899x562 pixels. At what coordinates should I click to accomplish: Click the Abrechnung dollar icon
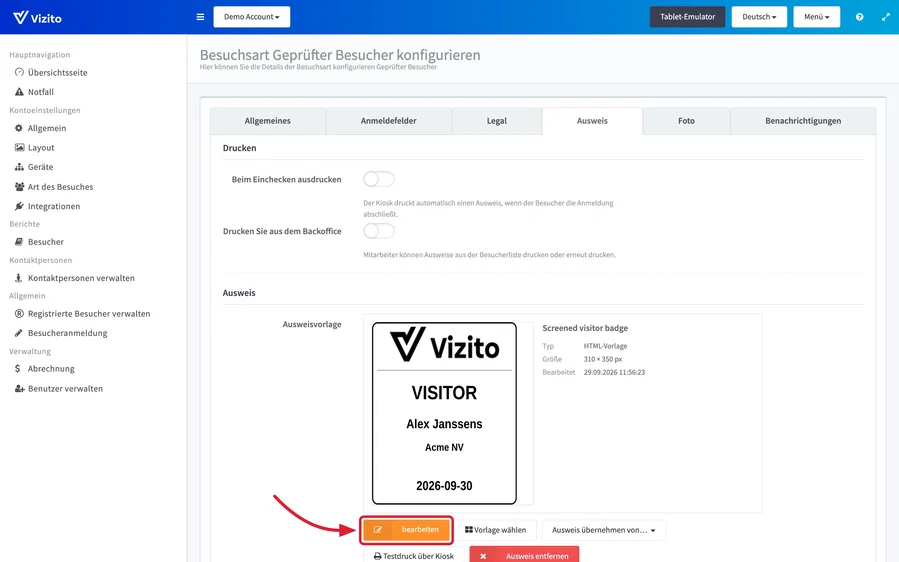[18, 368]
